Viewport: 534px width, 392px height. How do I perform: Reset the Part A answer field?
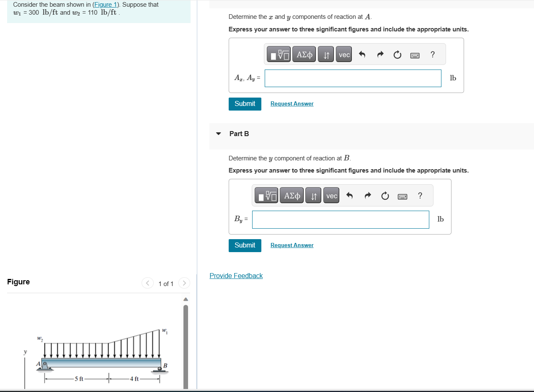[x=397, y=54]
